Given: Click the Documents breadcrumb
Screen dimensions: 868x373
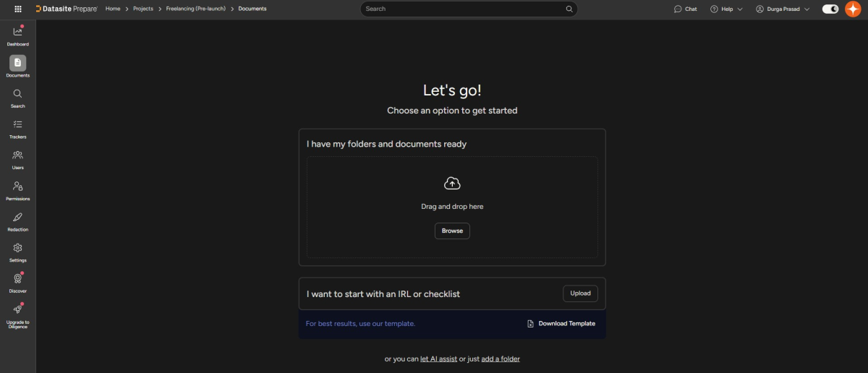Looking at the screenshot, I should click(252, 9).
